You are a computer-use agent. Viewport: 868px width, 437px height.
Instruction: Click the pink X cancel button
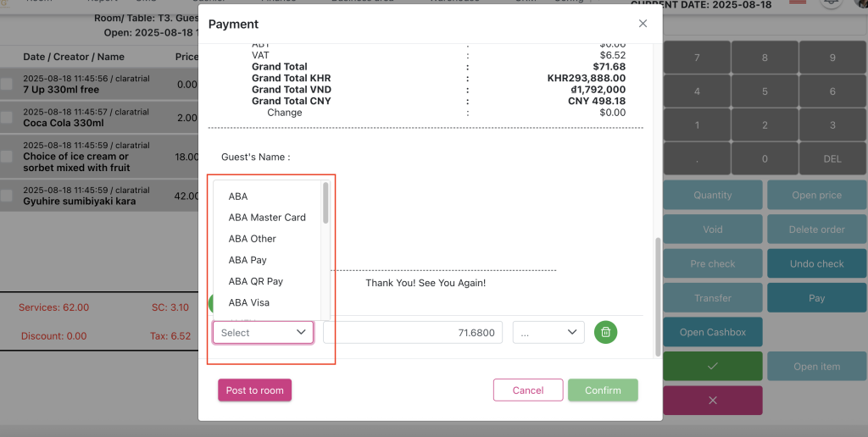(x=713, y=400)
